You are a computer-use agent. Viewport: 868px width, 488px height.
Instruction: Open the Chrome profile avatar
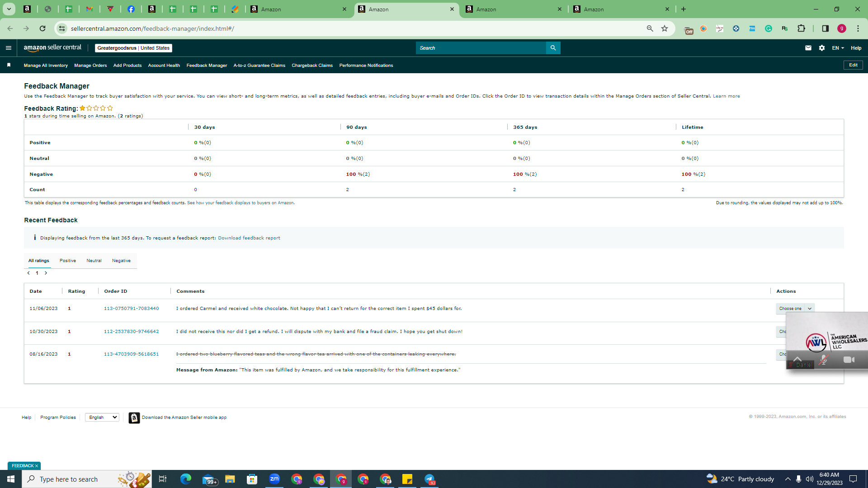pyautogui.click(x=842, y=28)
